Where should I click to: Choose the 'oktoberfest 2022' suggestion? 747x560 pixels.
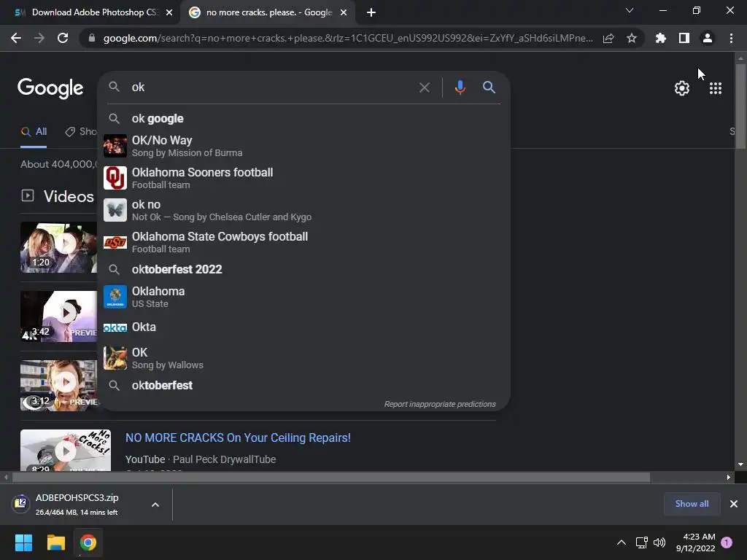(x=303, y=270)
